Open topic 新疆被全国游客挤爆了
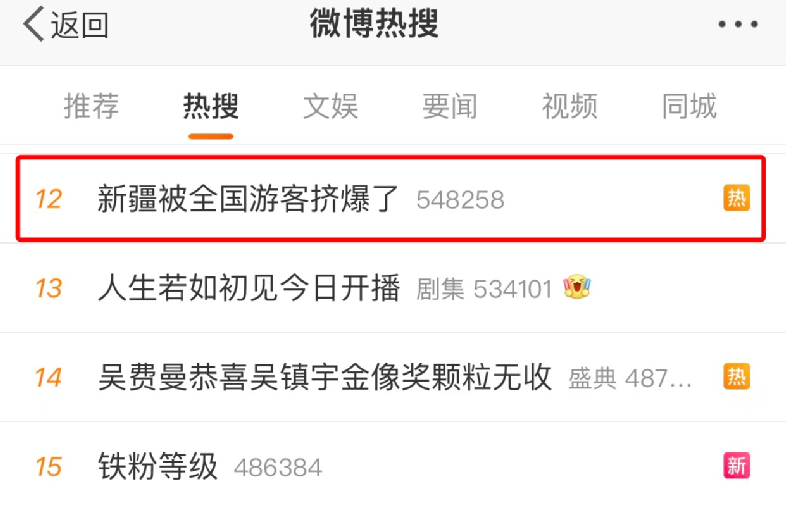Screen dimensions: 786x508 pos(248,199)
